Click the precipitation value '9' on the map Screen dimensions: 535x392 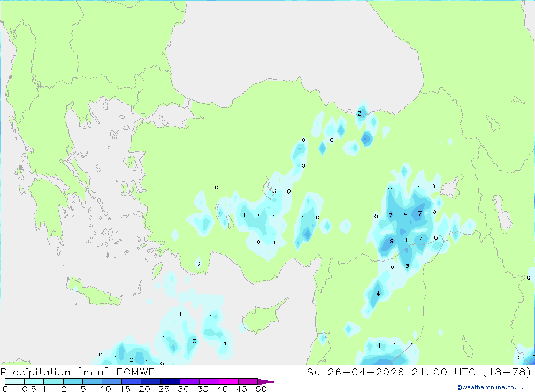tap(392, 241)
